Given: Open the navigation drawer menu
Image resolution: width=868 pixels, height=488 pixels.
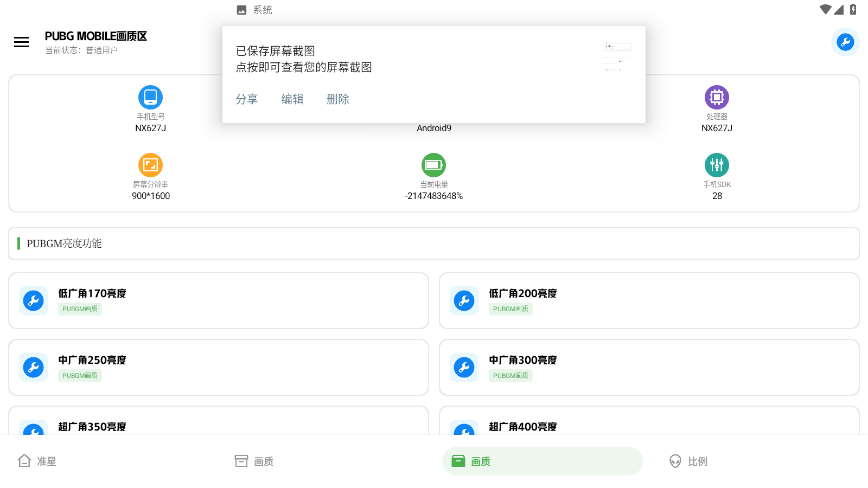Looking at the screenshot, I should pos(21,42).
